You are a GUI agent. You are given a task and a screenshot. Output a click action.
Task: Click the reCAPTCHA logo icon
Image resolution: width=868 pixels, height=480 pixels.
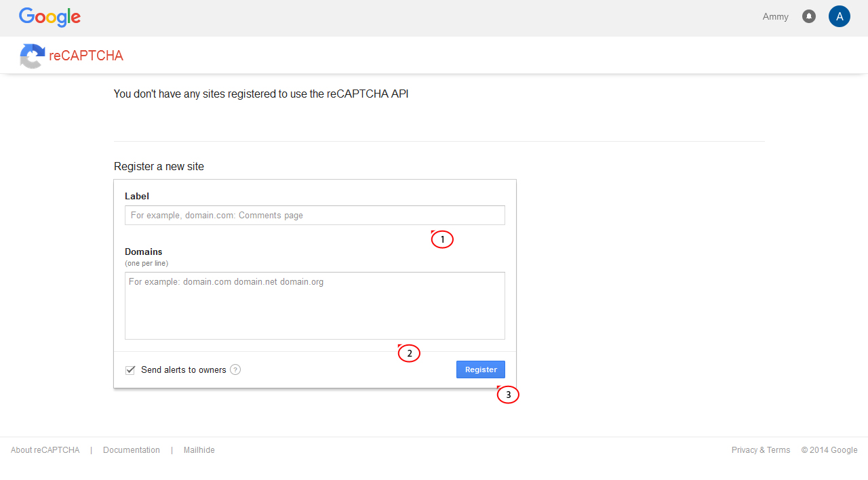[32, 56]
